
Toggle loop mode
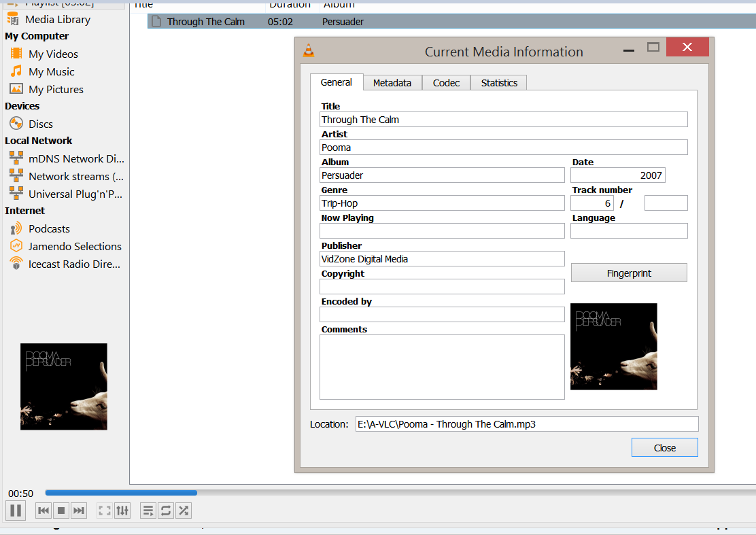(166, 511)
